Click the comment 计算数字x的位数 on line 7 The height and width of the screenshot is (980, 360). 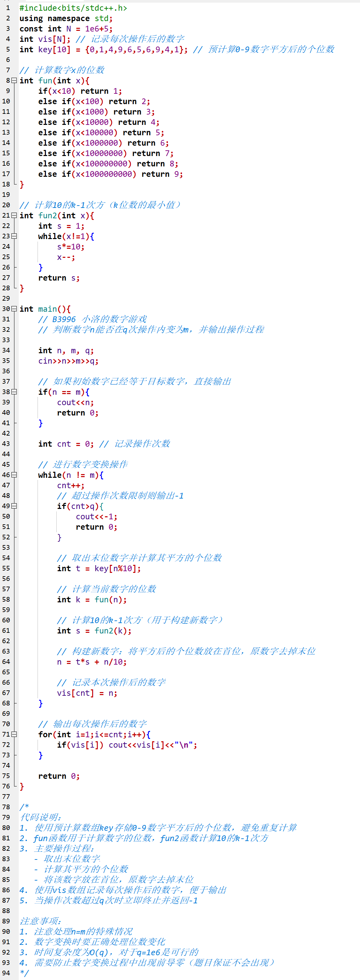[62, 70]
